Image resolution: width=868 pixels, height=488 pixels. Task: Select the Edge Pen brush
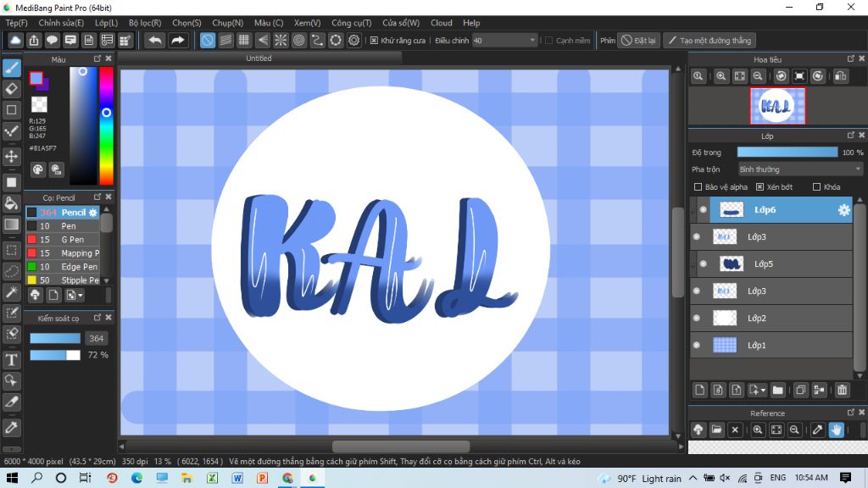coord(63,267)
